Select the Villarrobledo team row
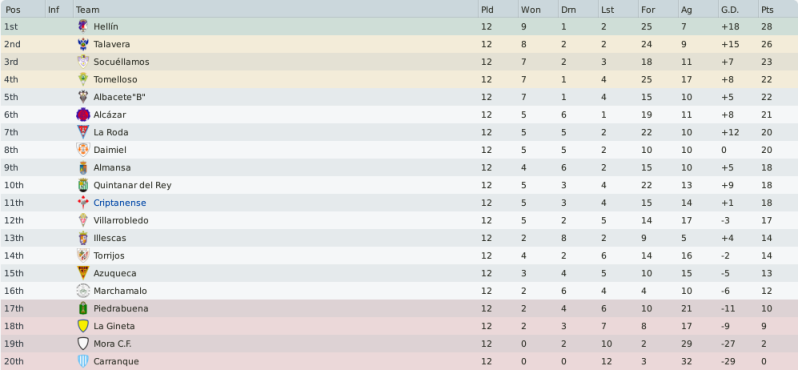The height and width of the screenshot is (370, 798). click(x=399, y=220)
